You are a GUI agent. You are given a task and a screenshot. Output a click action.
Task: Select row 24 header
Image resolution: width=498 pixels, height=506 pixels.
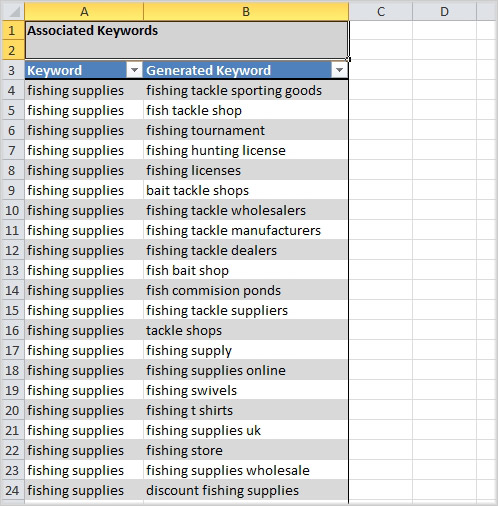click(12, 490)
